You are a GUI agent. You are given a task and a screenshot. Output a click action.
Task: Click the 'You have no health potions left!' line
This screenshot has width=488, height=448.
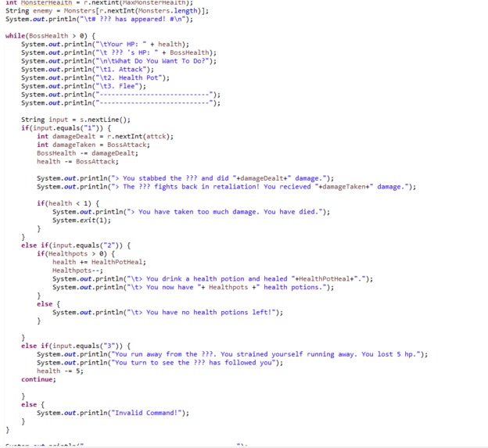pyautogui.click(x=167, y=313)
